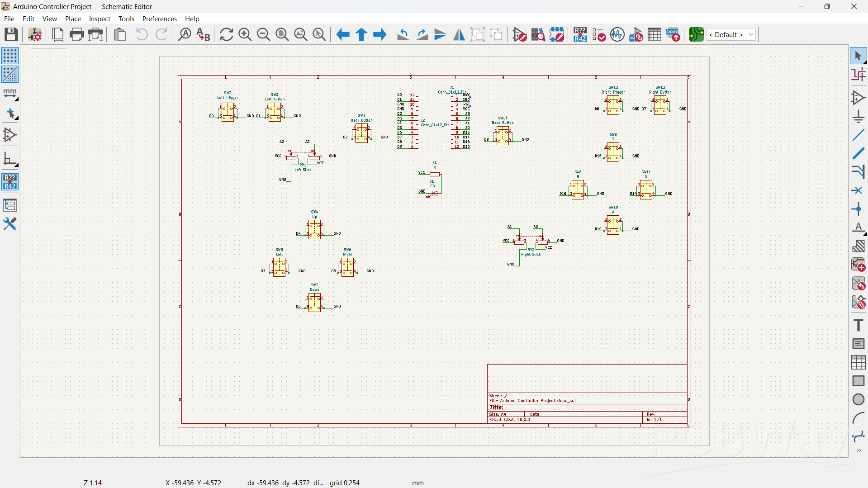This screenshot has width=868, height=488.
Task: Choose the hierarchical sheet tool
Action: pyautogui.click(x=858, y=265)
